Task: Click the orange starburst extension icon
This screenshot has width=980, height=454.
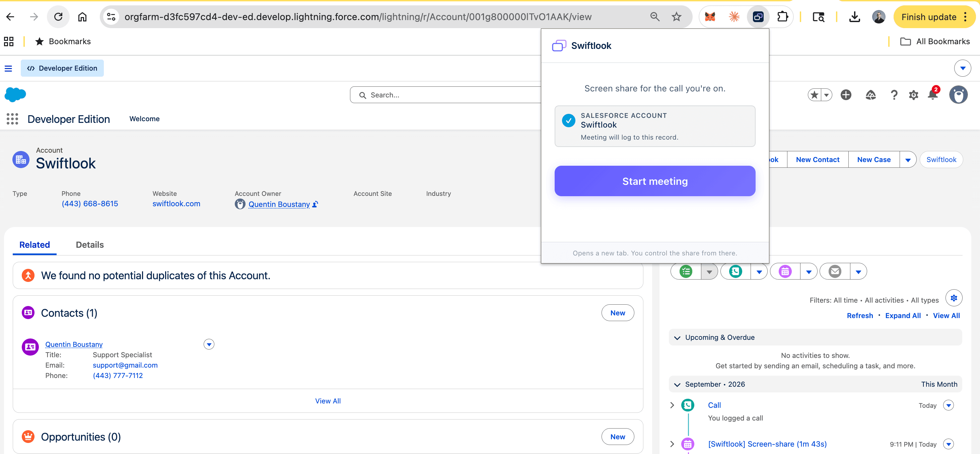Action: click(734, 17)
